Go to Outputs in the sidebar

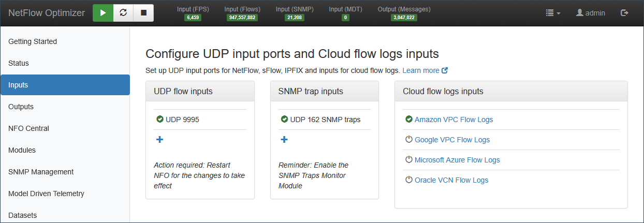(21, 107)
